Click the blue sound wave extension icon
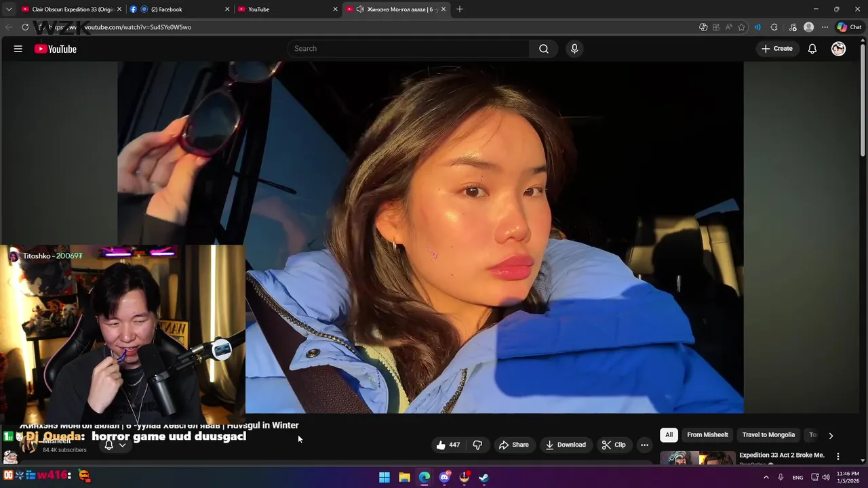 [757, 27]
